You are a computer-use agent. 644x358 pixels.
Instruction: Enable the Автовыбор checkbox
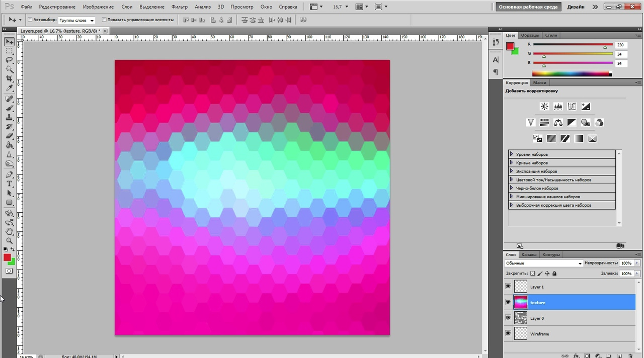point(30,20)
